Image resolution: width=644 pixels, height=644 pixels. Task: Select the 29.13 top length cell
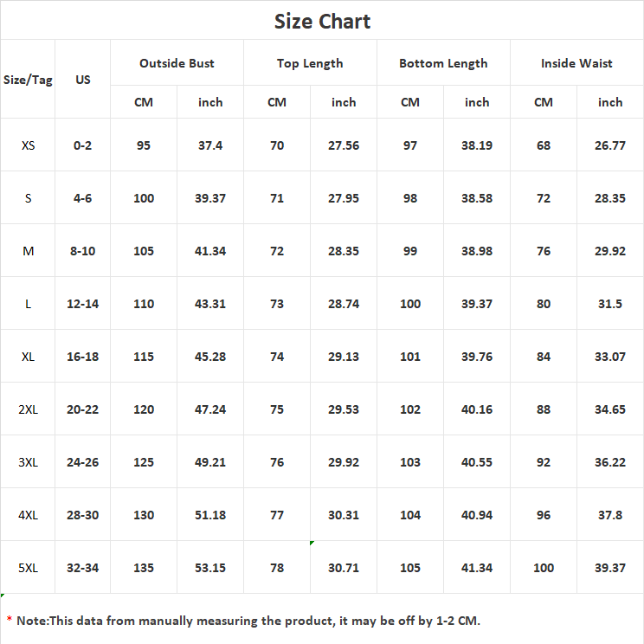click(x=344, y=357)
